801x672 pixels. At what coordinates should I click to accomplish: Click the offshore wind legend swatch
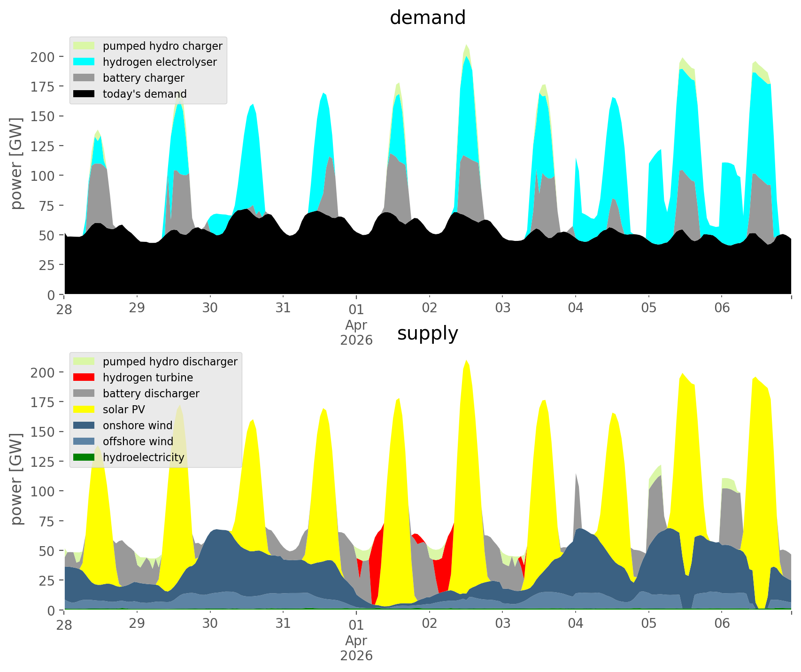tap(85, 441)
